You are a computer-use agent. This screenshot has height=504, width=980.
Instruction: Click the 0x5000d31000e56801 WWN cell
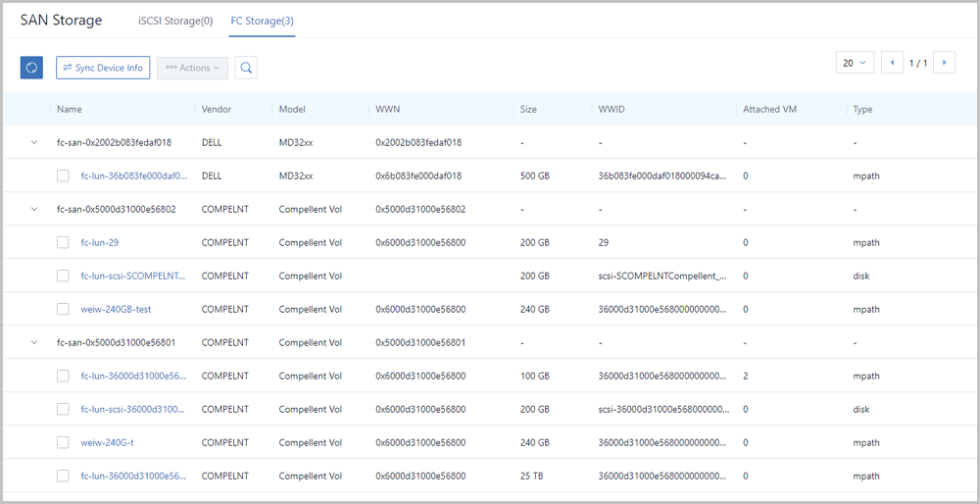(420, 342)
